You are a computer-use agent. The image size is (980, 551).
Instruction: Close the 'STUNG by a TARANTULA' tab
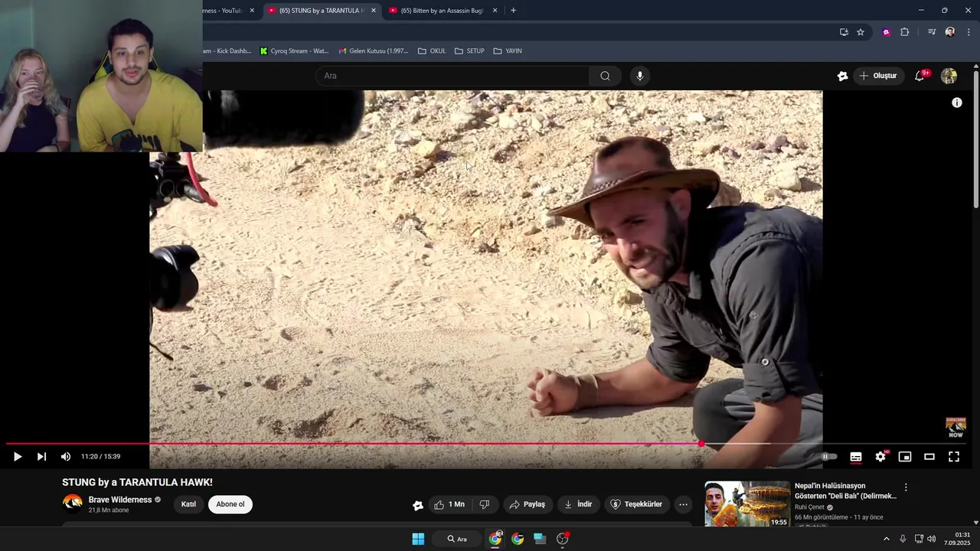pos(374,11)
